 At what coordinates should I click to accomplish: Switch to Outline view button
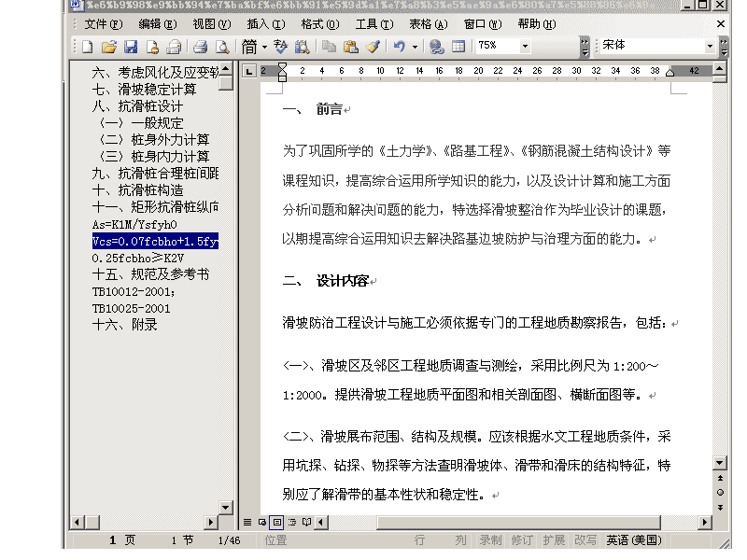coord(292,522)
